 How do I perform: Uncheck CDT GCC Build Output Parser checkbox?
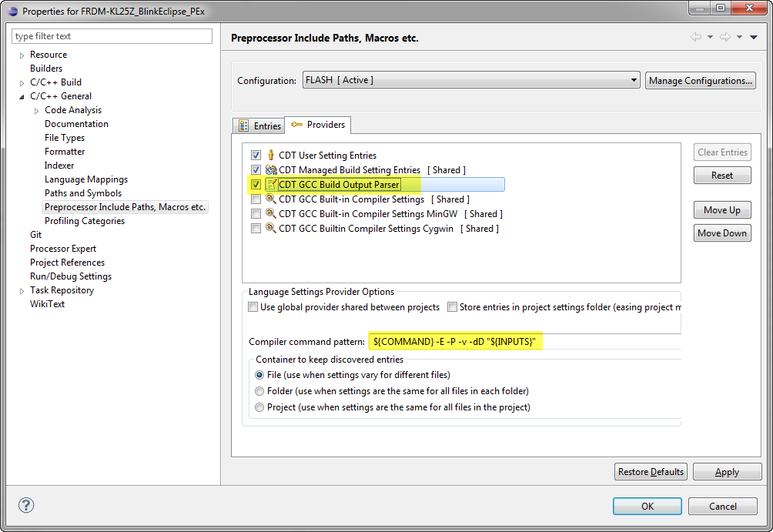(x=256, y=185)
